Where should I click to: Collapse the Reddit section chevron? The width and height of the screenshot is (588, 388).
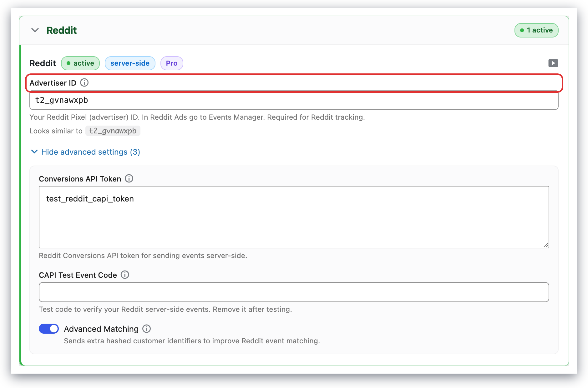(35, 30)
